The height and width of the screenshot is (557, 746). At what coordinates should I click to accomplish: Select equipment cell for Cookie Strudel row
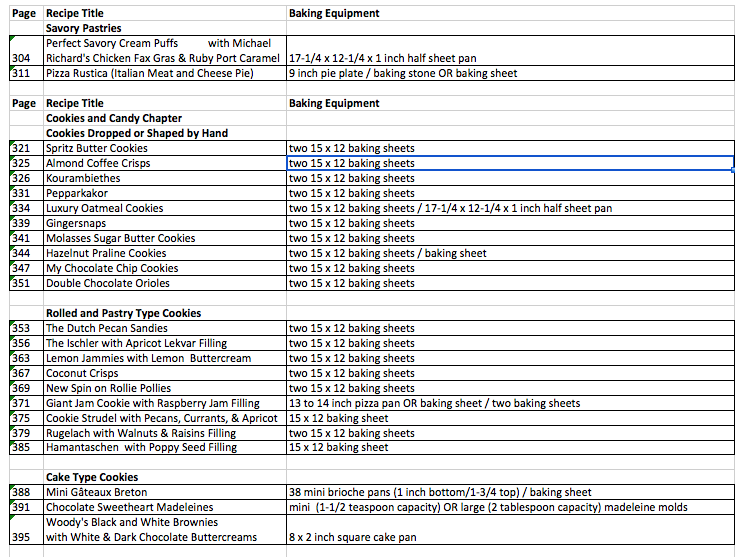coord(510,418)
